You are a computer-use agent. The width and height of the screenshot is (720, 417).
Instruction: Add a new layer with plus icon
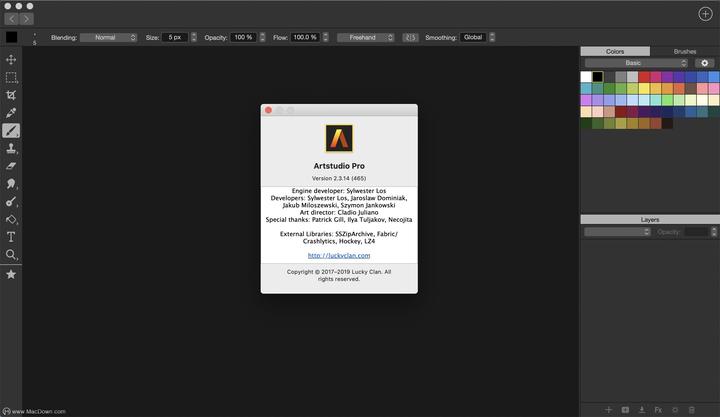(608, 410)
